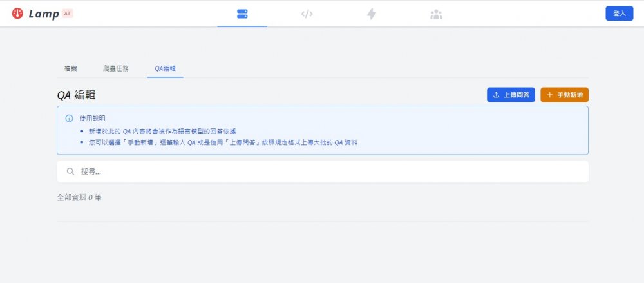Open the code embed icon tab

coord(307,14)
